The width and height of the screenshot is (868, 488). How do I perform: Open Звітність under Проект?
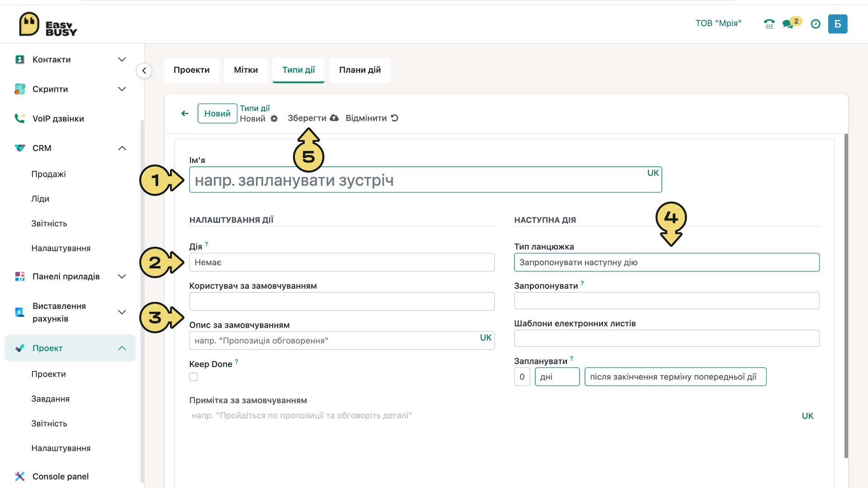(49, 423)
